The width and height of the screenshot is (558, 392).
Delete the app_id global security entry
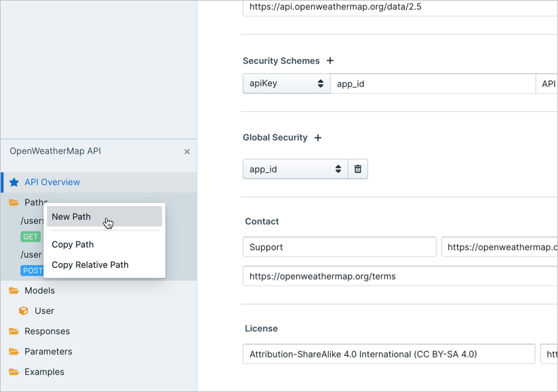357,168
